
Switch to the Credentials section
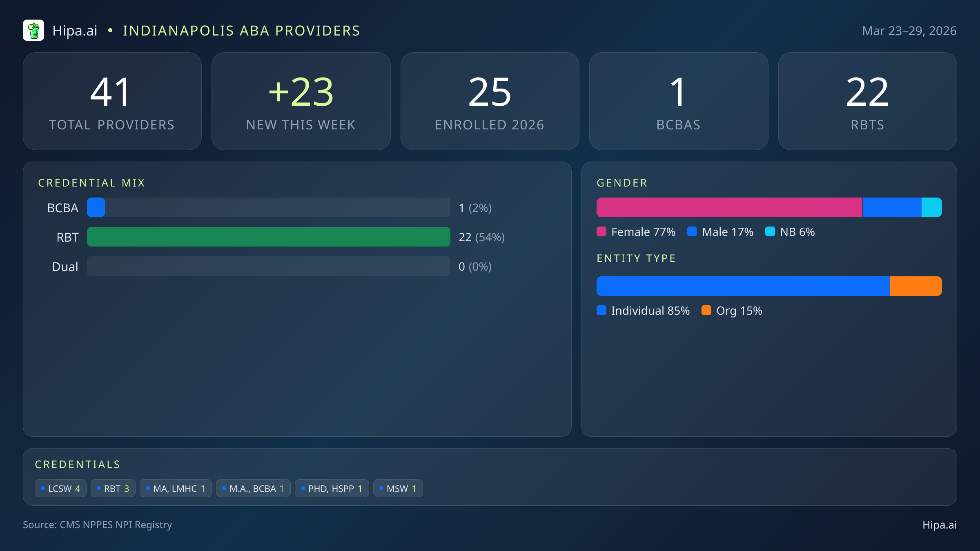78,464
